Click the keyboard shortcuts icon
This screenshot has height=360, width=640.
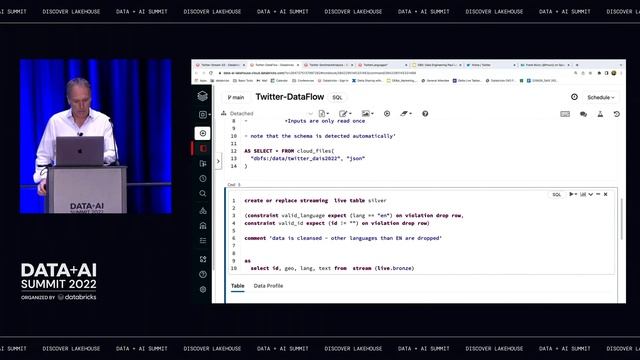[x=565, y=114]
